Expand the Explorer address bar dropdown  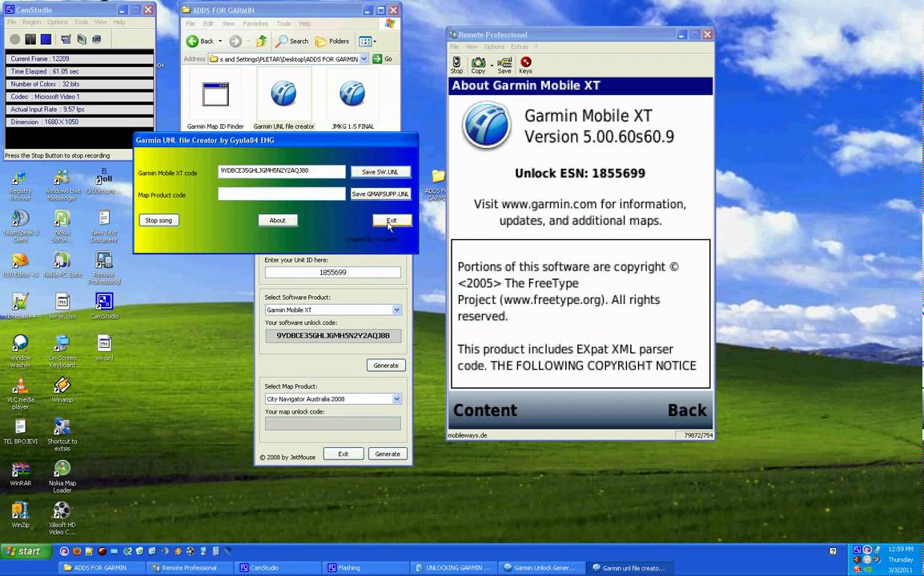coord(364,59)
